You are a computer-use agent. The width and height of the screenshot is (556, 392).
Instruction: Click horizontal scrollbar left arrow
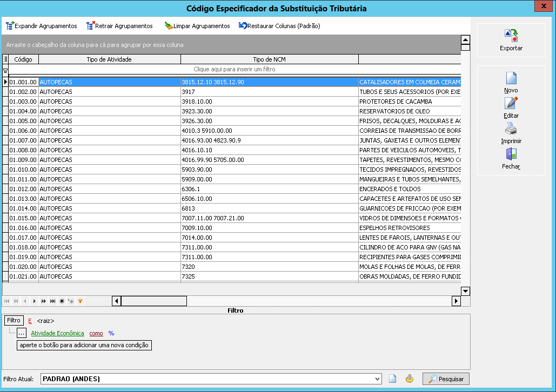[x=116, y=301]
